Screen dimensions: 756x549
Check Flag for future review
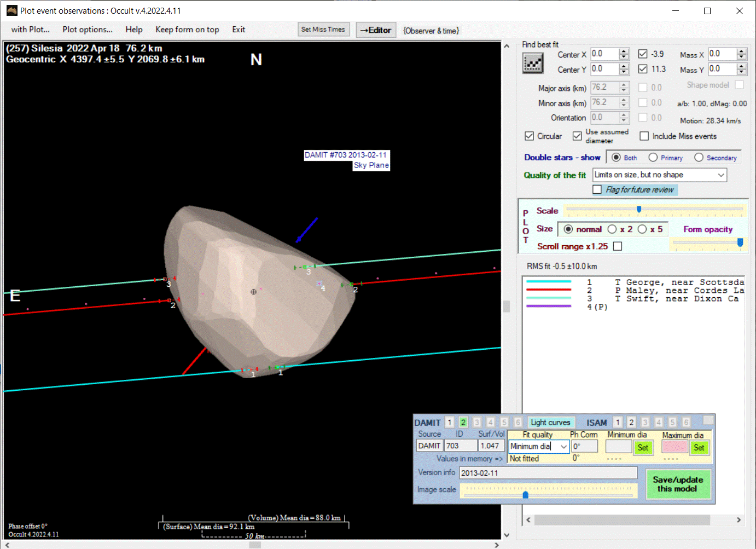[x=597, y=189]
